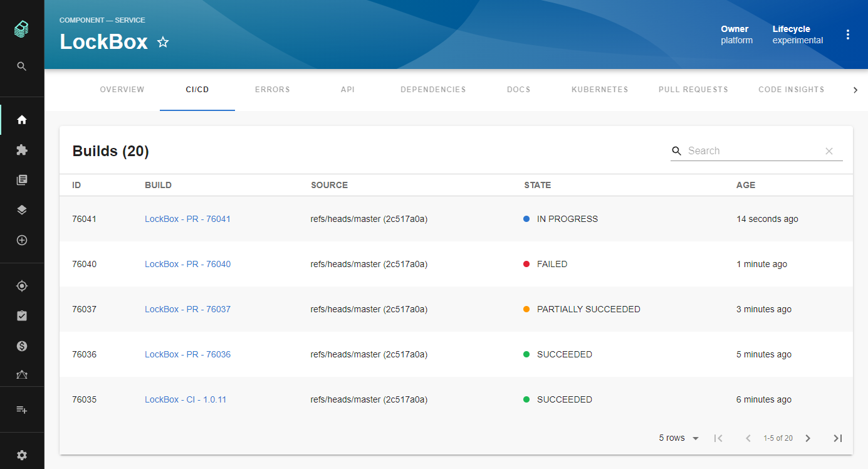The width and height of the screenshot is (868, 469).
Task: Click source cell in row 76036
Action: [x=369, y=354]
